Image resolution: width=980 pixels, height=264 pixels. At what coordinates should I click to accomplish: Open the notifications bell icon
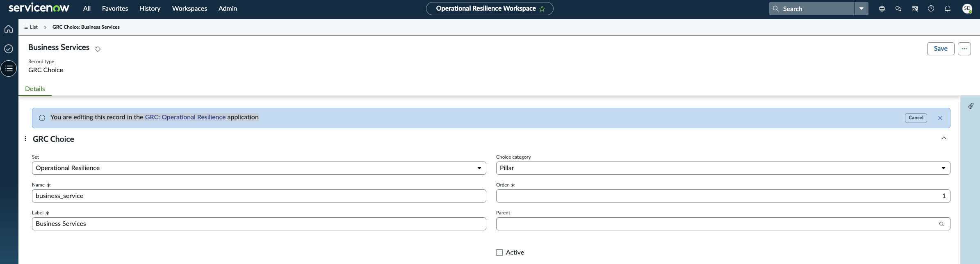coord(948,9)
